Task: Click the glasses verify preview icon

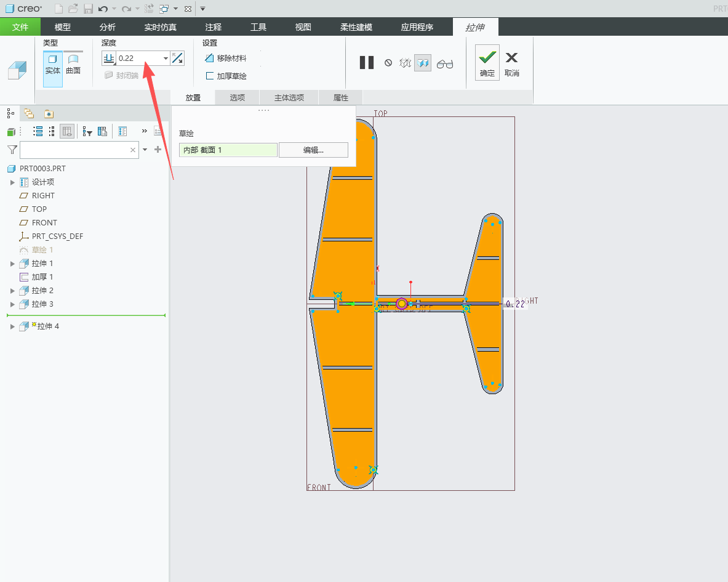Action: 445,63
